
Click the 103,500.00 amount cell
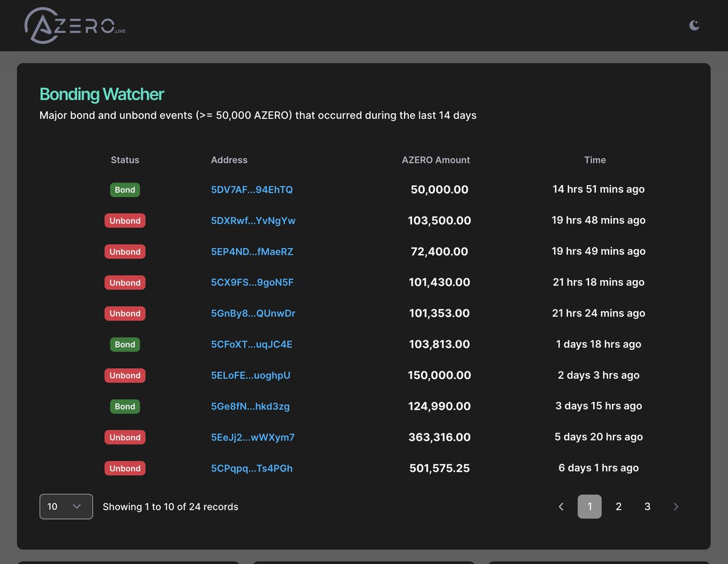[439, 221]
